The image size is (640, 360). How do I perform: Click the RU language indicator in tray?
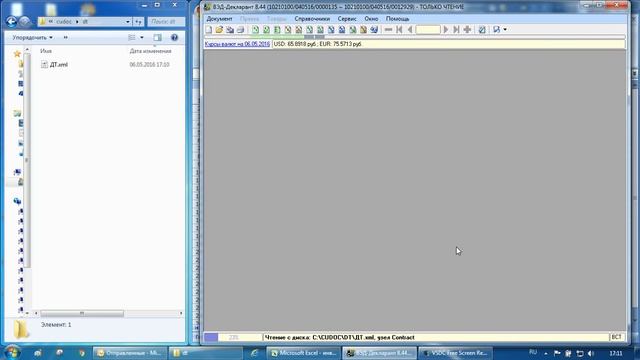click(533, 352)
